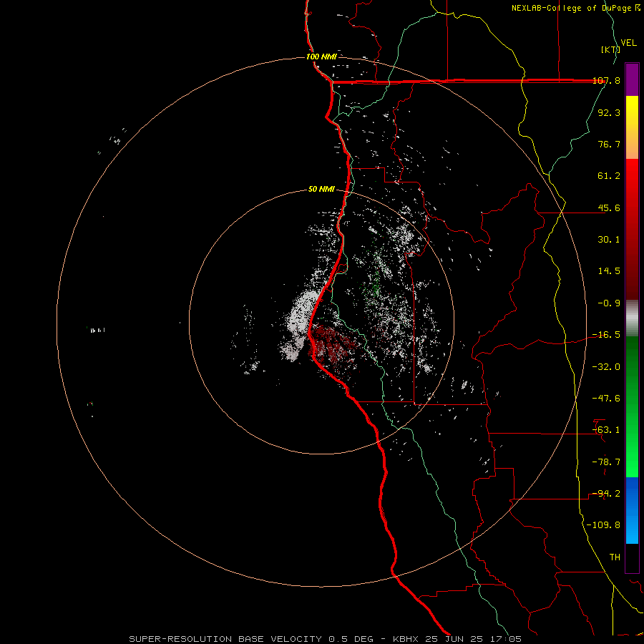Image resolution: width=644 pixels, height=644 pixels.
Task: Select the 45.6 scale value
Action: [609, 208]
